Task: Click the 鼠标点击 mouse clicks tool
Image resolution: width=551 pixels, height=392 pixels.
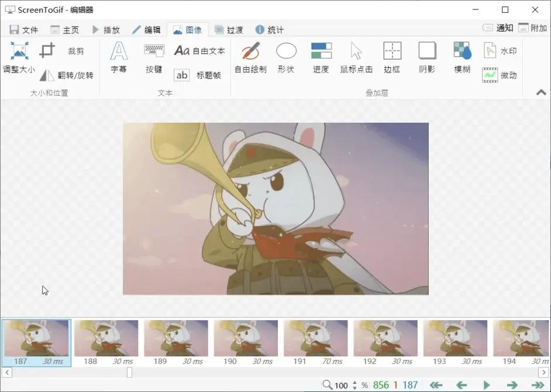Action: tap(356, 57)
